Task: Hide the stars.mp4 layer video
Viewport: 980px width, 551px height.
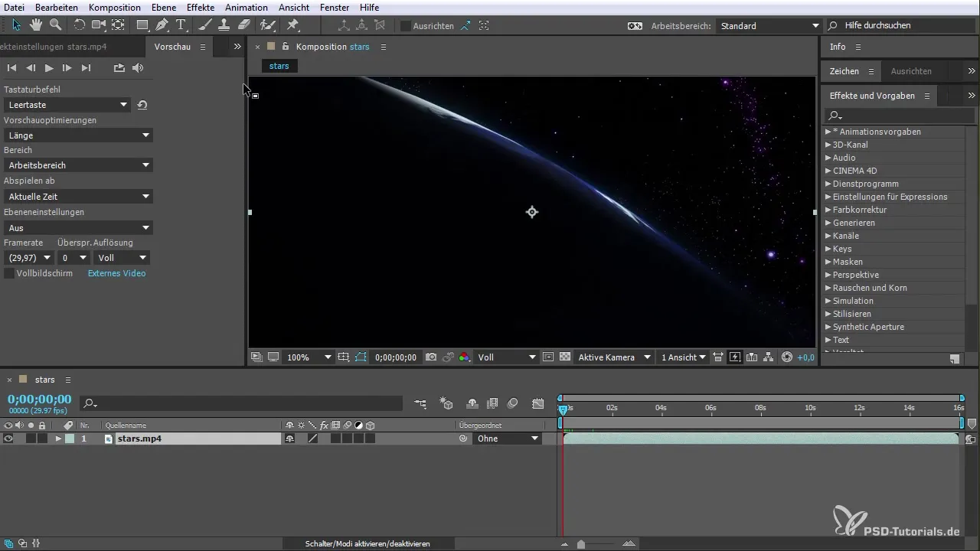Action: 8,439
